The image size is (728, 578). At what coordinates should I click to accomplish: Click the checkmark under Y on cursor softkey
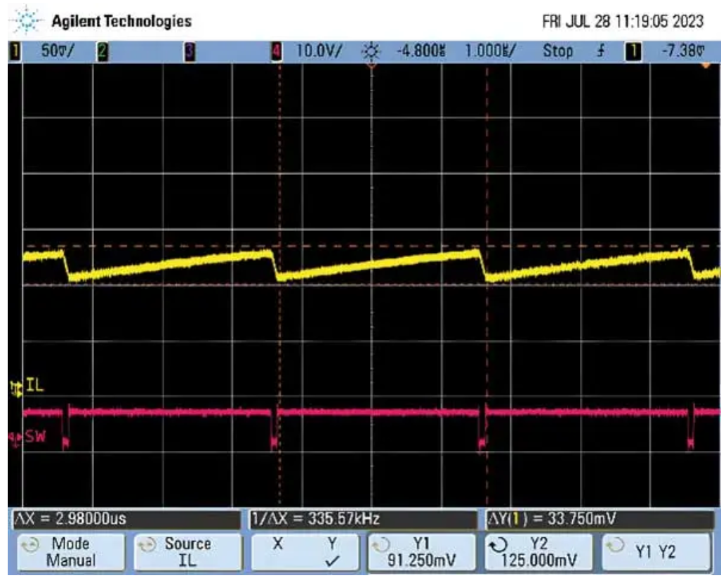tap(332, 560)
